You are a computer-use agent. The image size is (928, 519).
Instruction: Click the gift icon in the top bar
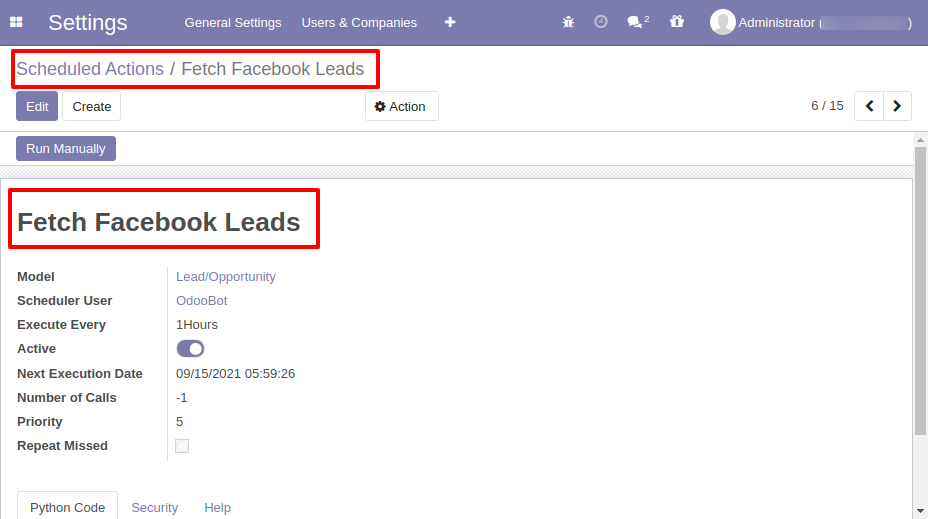[x=676, y=22]
